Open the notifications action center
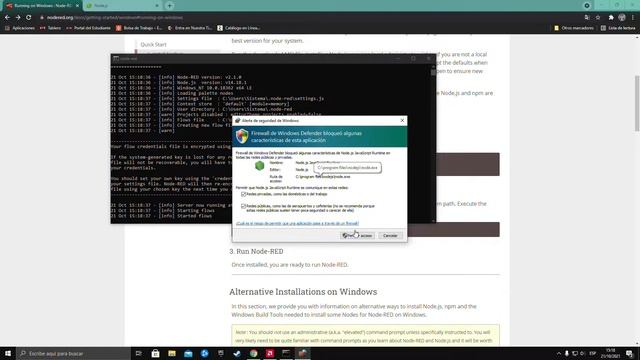640x360 pixels. pos(630,353)
